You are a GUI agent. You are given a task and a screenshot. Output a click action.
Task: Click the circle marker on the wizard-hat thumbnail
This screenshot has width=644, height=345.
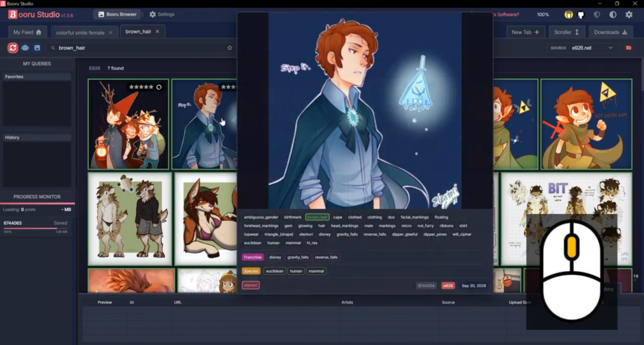159,87
